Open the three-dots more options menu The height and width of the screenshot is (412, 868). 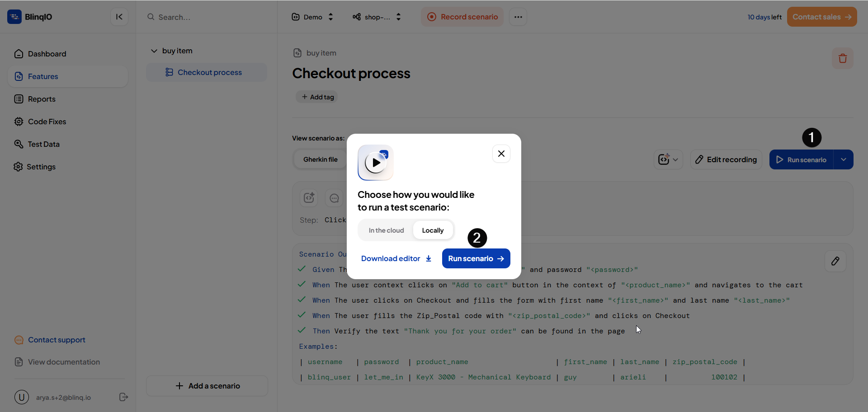pos(518,17)
